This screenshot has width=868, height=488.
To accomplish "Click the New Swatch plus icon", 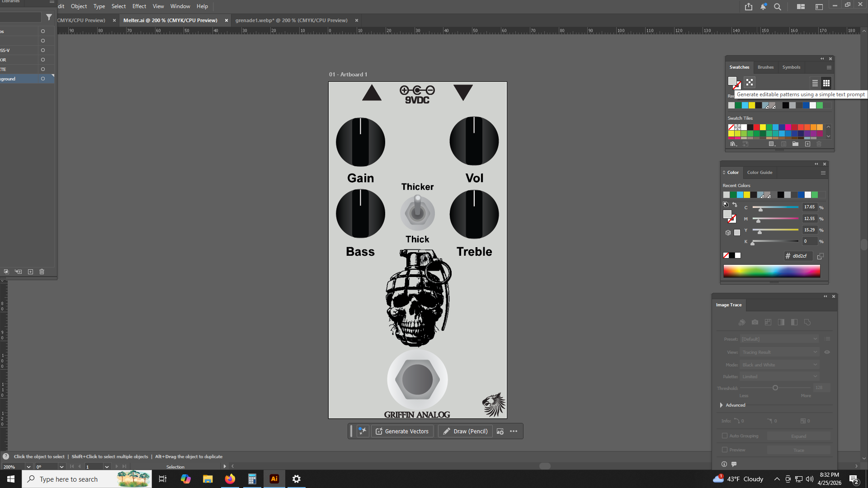I will point(807,144).
